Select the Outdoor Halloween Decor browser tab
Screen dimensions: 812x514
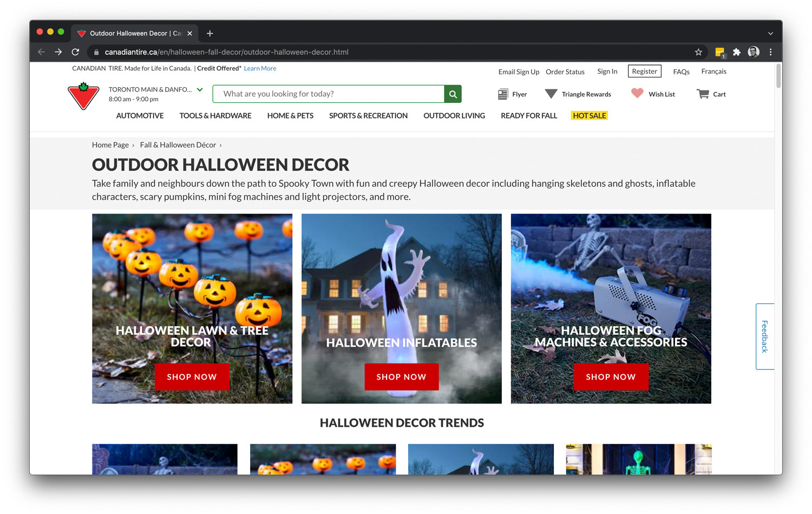(x=134, y=34)
